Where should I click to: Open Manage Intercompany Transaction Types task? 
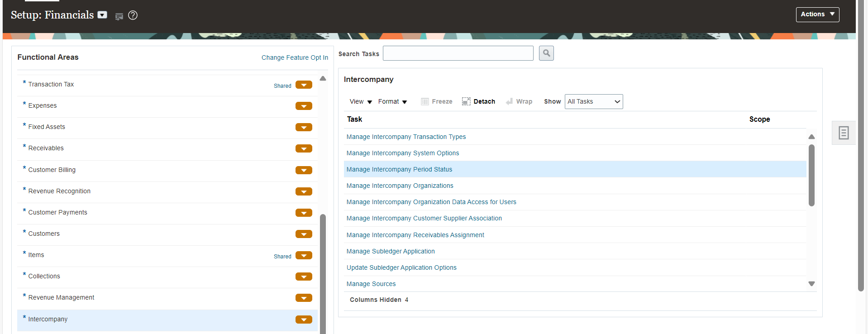(x=406, y=137)
